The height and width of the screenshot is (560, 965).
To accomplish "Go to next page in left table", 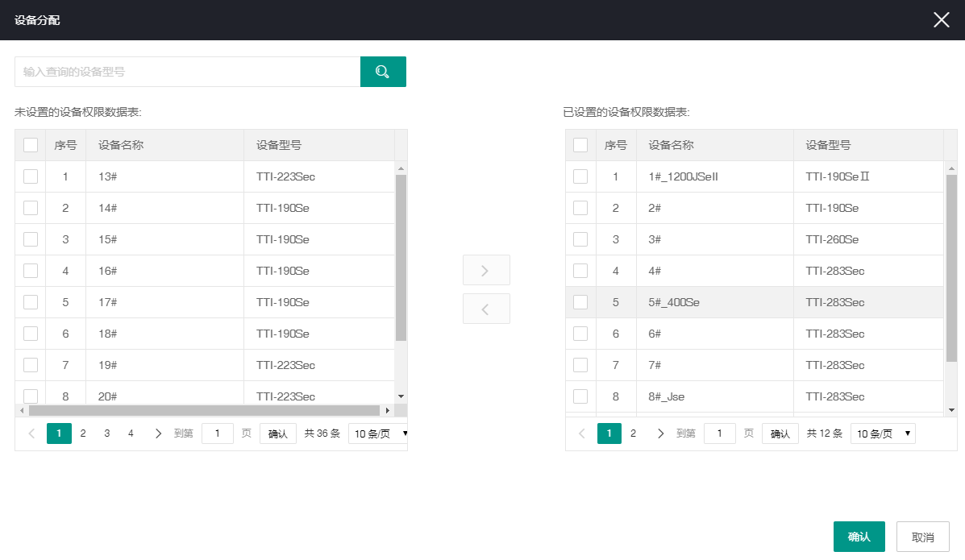I will coord(158,433).
